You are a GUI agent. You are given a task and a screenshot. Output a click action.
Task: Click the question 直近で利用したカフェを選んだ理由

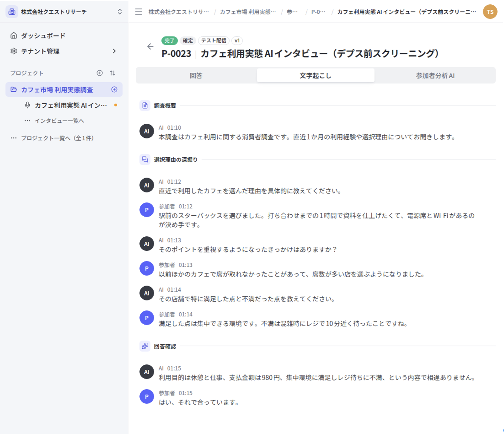tap(250, 191)
